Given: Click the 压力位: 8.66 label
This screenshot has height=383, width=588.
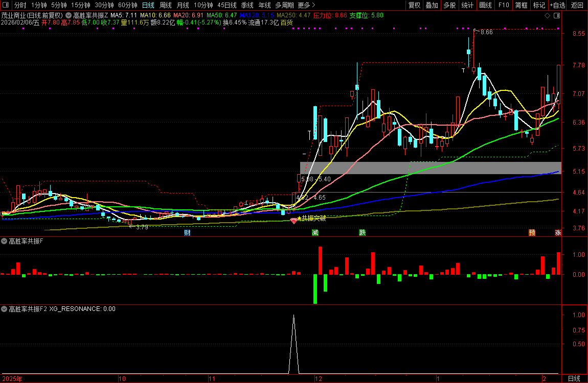Looking at the screenshot, I should 330,15.
